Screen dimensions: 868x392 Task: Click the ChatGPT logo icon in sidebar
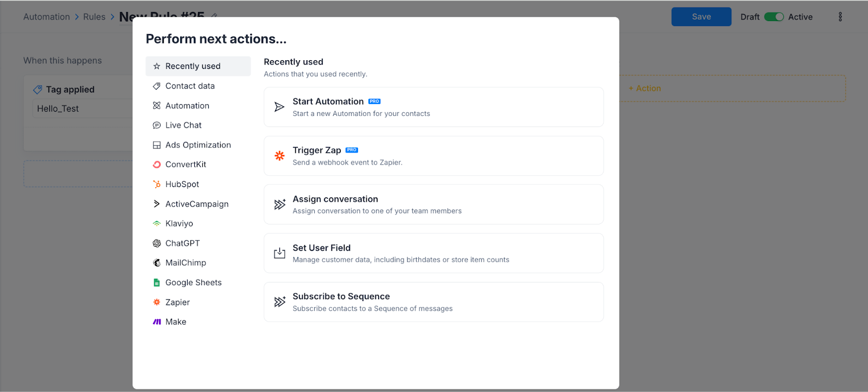point(157,243)
